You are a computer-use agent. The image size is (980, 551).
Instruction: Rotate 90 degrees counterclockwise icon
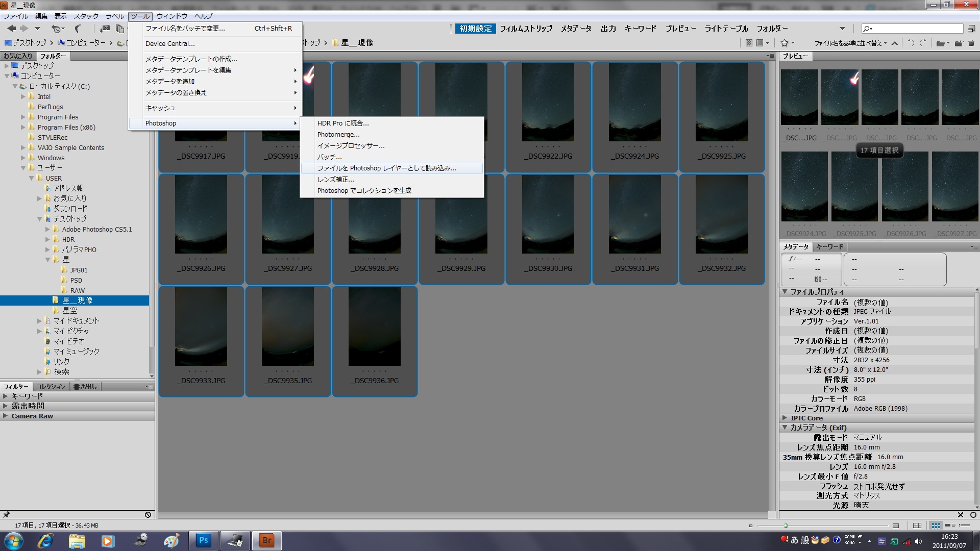[911, 43]
